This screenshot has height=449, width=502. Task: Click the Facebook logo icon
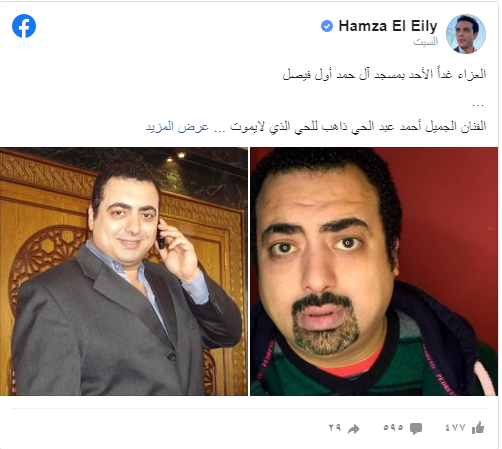tap(24, 26)
